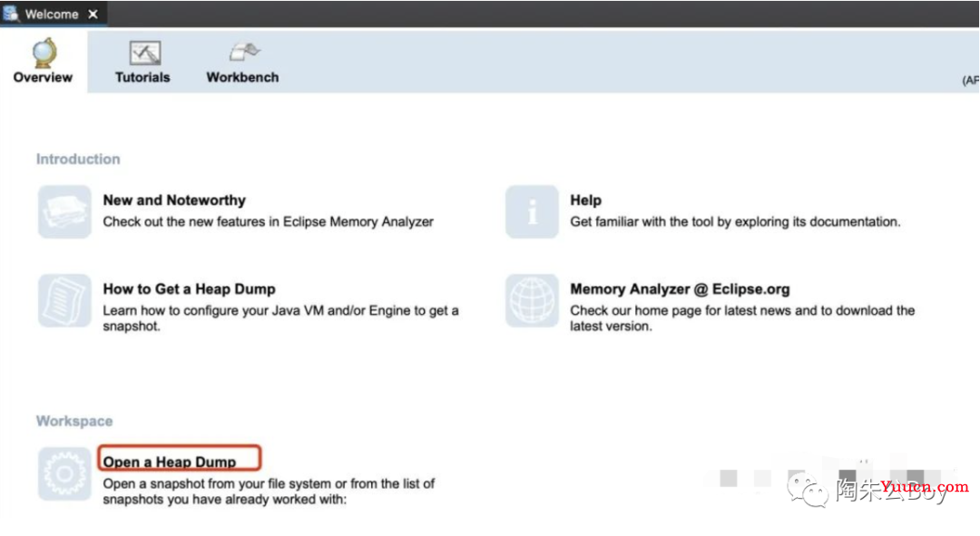
Task: Click the Open a Heap Dump link
Action: 170,463
